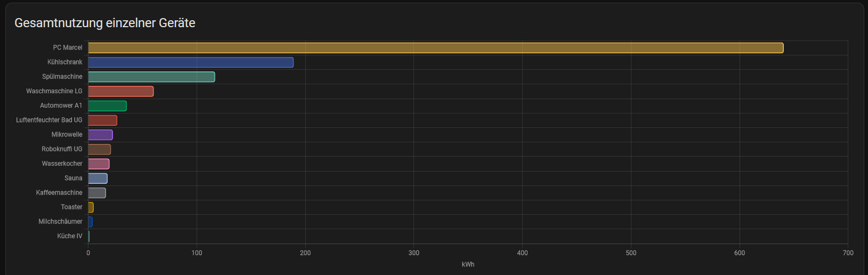Image resolution: width=868 pixels, height=275 pixels.
Task: Click the '300' x-axis tick
Action: tap(414, 253)
